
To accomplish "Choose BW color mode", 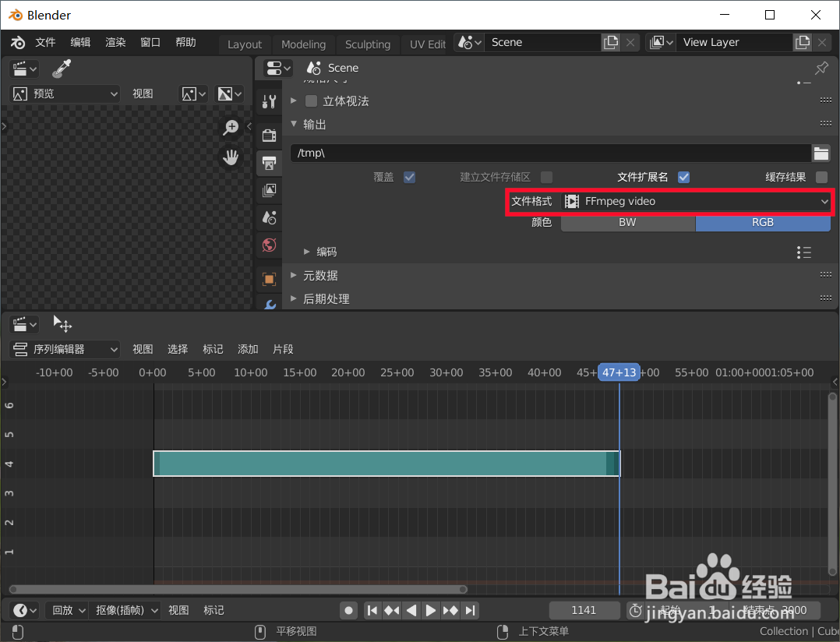I will [x=628, y=223].
